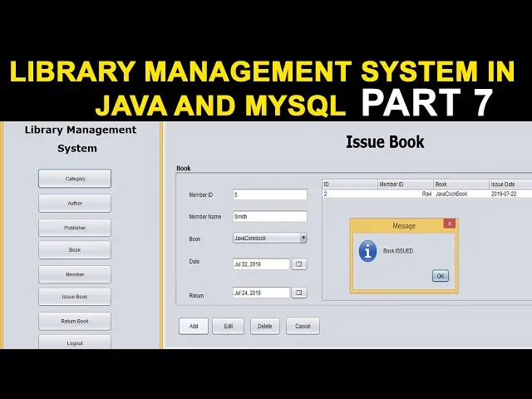Confirm the Book ISSUED message with OK
532x399 pixels.
pos(440,276)
